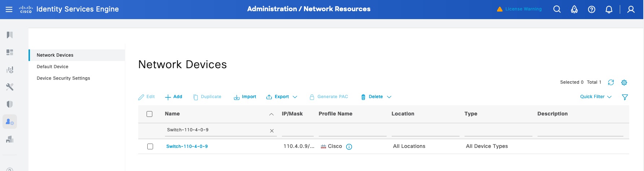Refresh the Network Devices table

point(611,83)
